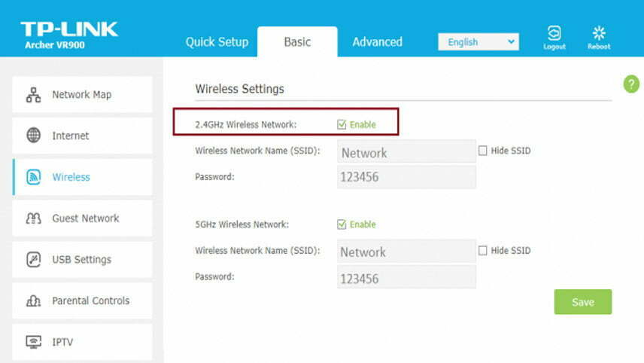Open the green help question mark
Screen dimensions: 644x363
point(631,84)
